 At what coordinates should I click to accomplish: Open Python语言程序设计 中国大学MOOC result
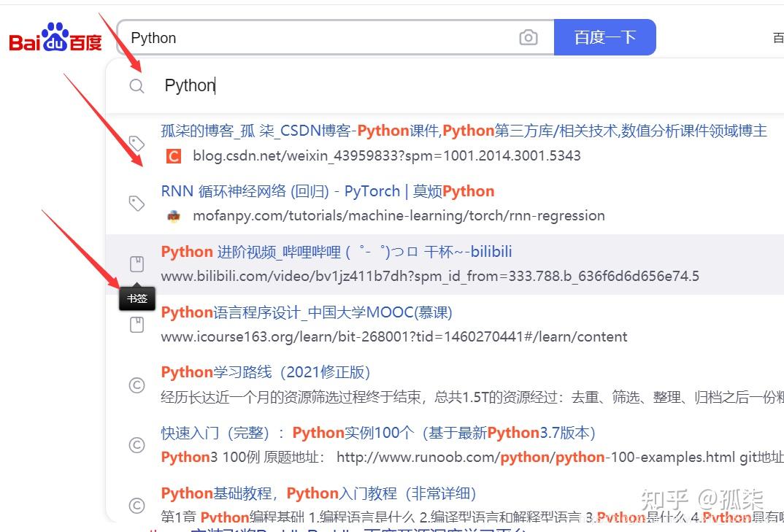tap(307, 312)
